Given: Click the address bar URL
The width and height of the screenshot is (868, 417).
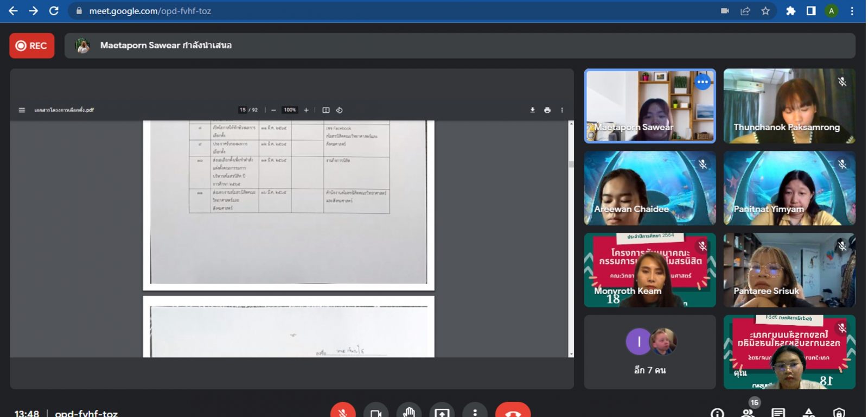Looking at the screenshot, I should 150,11.
